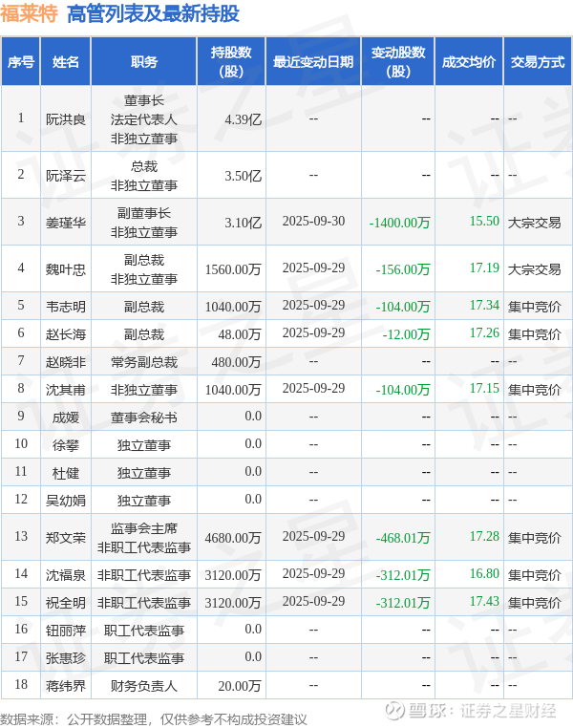Click the 交易方式 column header
The width and height of the screenshot is (573, 728).
click(x=538, y=62)
